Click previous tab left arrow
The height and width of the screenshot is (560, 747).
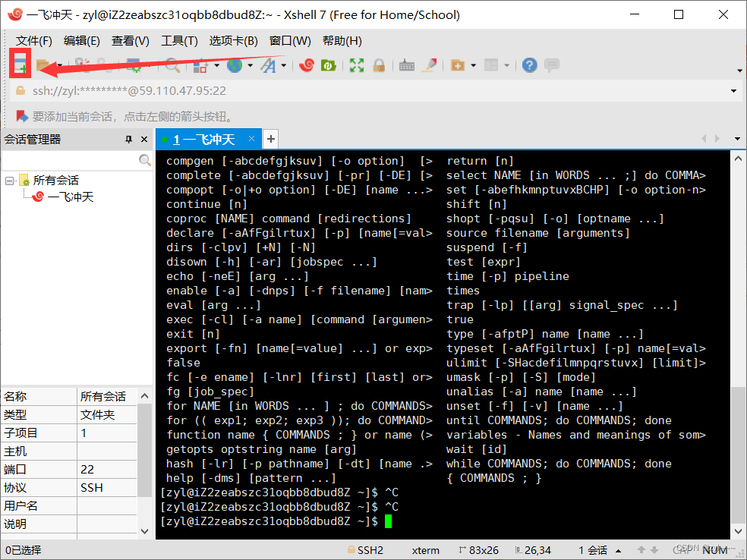click(x=704, y=139)
